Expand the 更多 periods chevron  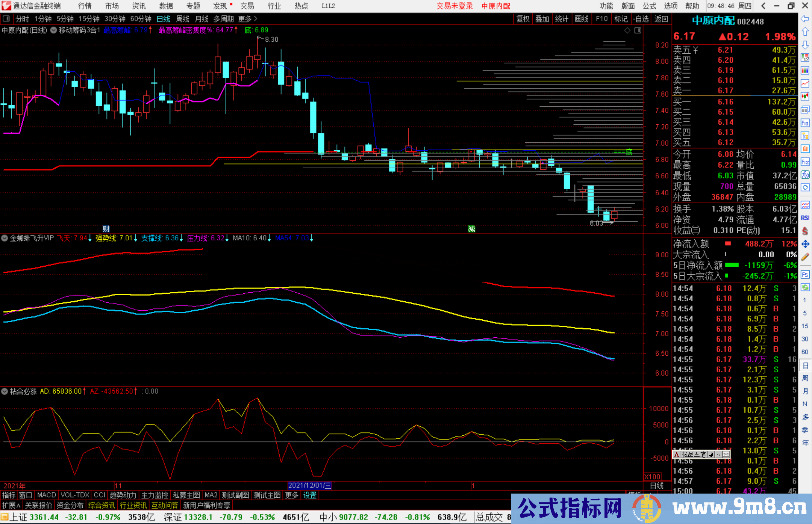[256, 18]
